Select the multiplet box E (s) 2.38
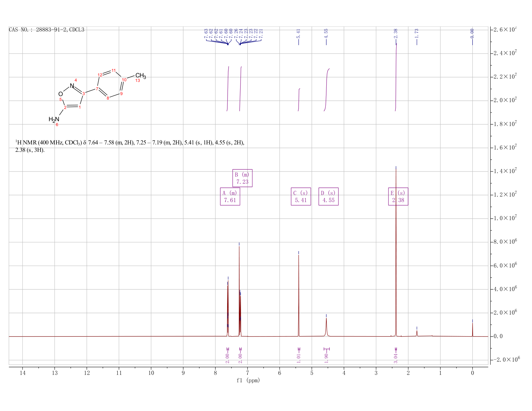The height and width of the screenshot is (411, 532). [398, 196]
